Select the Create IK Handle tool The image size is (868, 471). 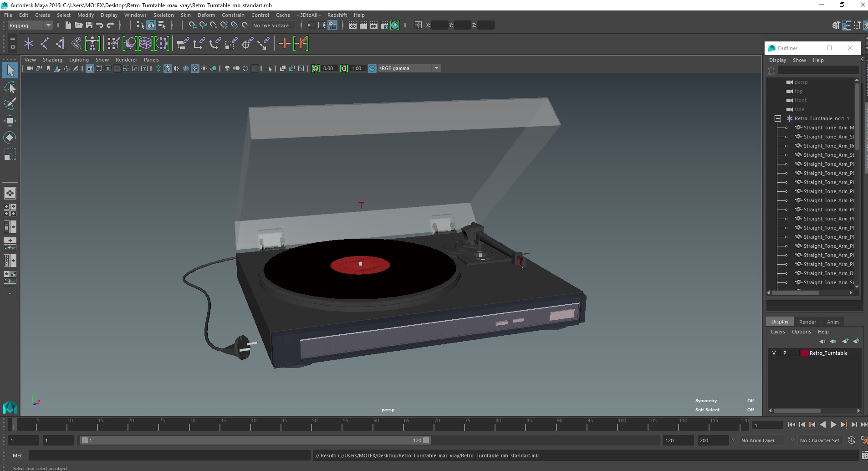(x=61, y=44)
